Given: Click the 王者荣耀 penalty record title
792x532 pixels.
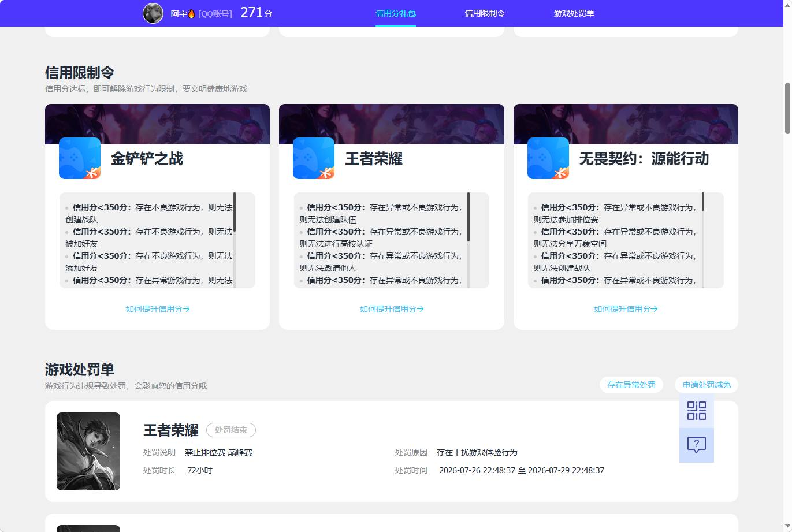Looking at the screenshot, I should click(x=171, y=430).
